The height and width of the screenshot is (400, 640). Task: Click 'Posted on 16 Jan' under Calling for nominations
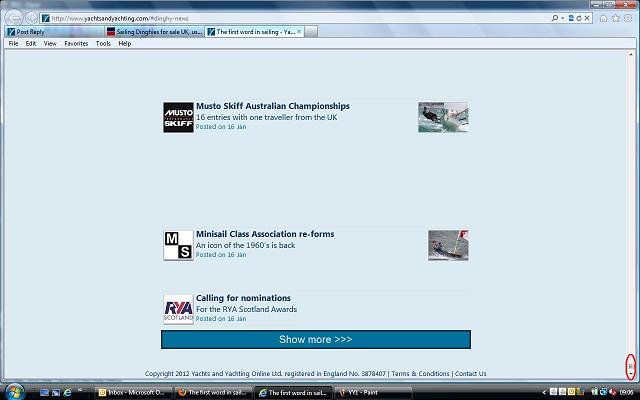[221, 319]
